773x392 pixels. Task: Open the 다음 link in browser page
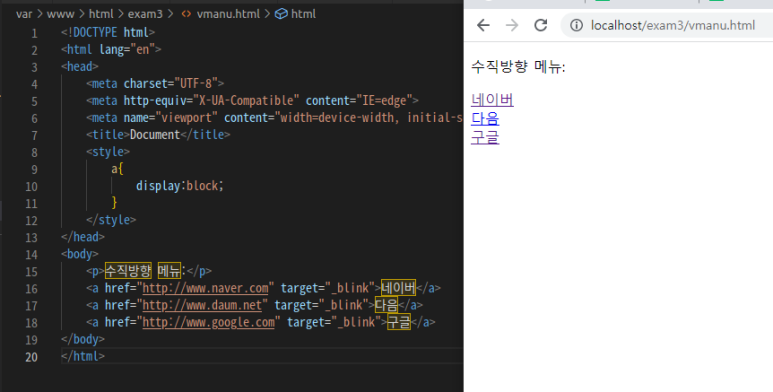[485, 119]
